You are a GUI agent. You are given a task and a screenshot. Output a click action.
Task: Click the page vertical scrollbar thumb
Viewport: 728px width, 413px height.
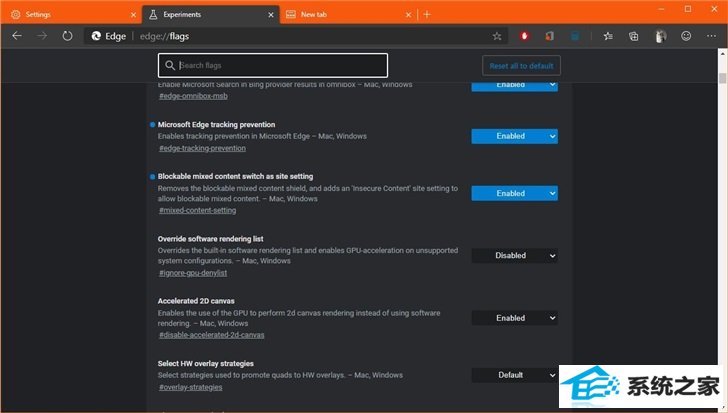click(x=722, y=78)
